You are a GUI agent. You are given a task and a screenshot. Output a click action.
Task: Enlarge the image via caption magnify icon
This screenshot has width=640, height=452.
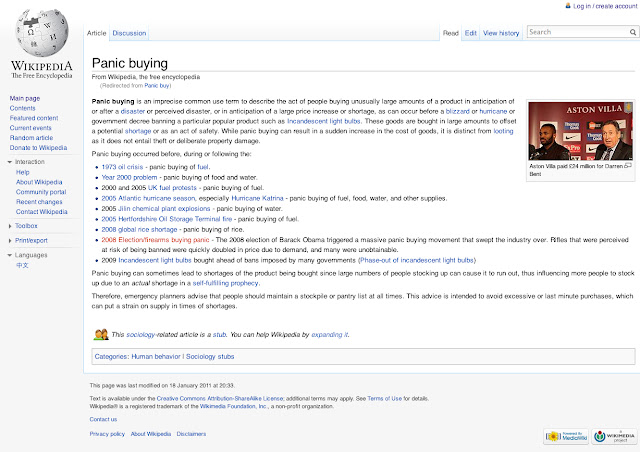tap(628, 165)
